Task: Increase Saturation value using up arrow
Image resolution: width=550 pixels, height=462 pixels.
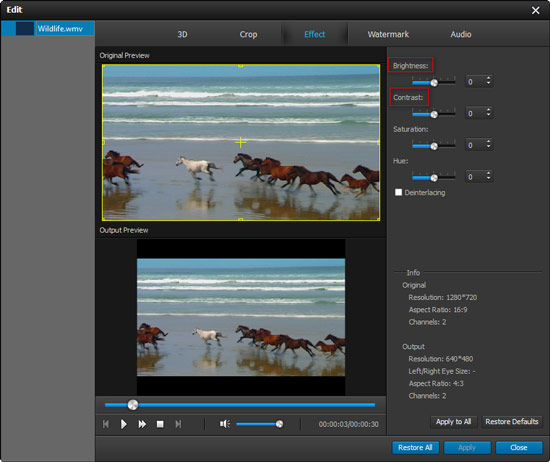Action: pos(488,141)
